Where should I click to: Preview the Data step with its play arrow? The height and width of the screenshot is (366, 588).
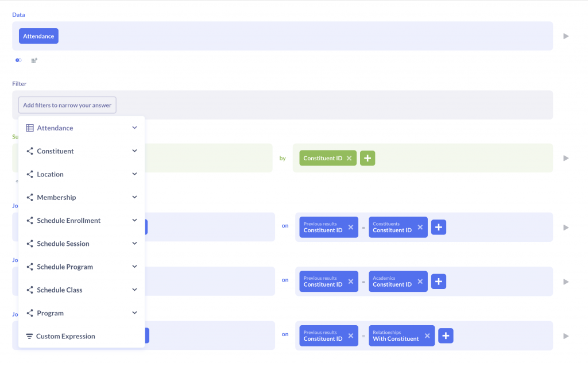566,36
